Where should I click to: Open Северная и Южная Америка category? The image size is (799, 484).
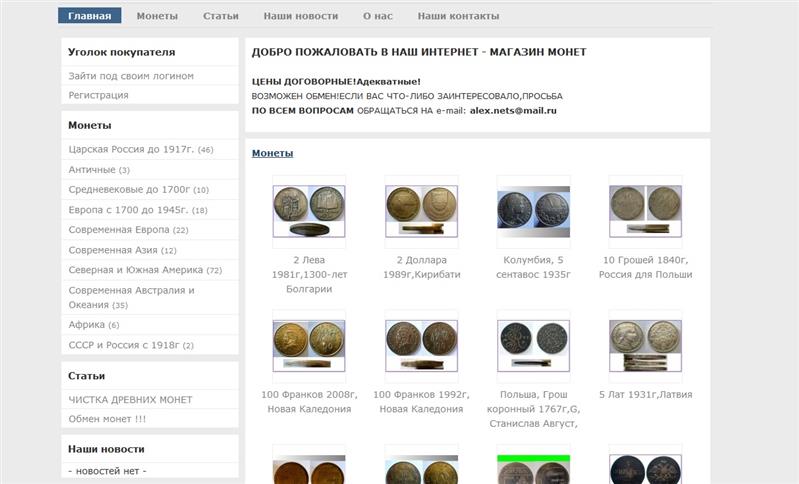click(x=135, y=270)
